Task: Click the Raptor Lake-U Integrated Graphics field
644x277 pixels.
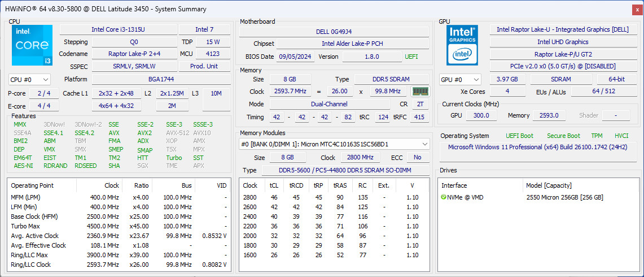Action: click(x=563, y=29)
